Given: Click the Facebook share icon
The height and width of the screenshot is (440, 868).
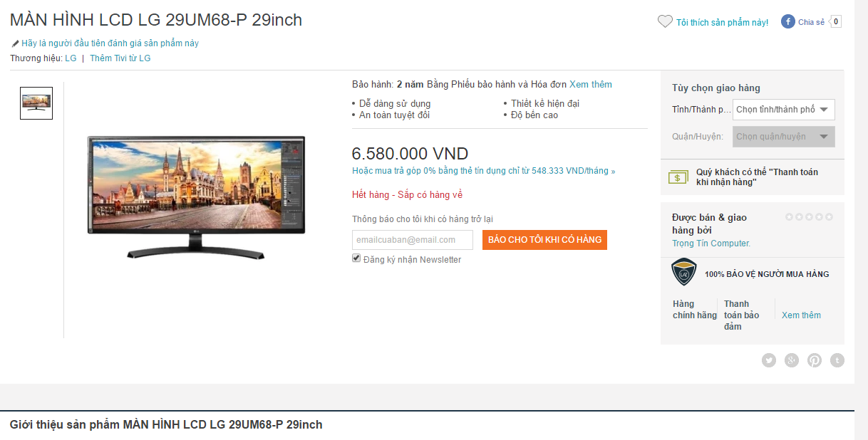Looking at the screenshot, I should pos(788,22).
